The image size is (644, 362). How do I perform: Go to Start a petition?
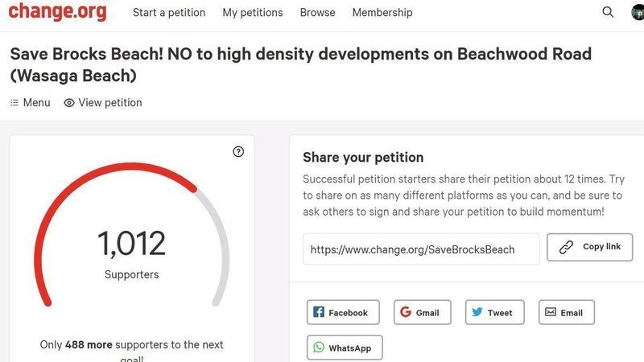(x=169, y=13)
